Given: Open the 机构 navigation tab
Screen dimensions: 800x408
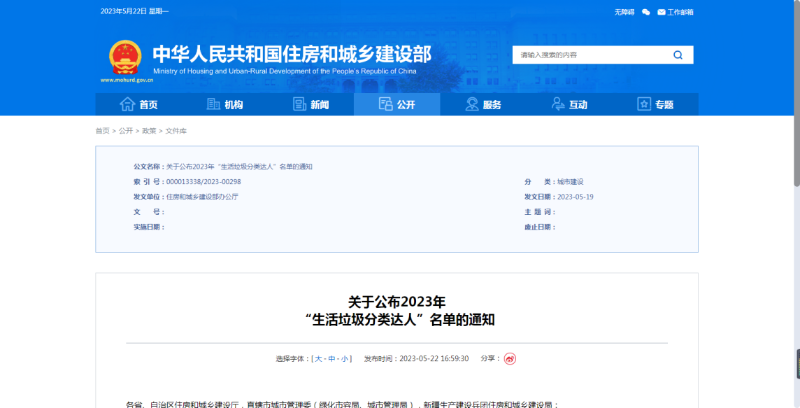Looking at the screenshot, I should point(224,105).
